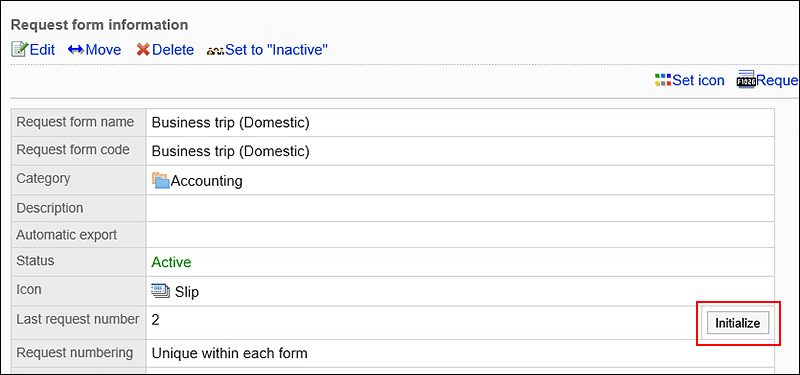Click the Edit pencil icon

(20, 49)
